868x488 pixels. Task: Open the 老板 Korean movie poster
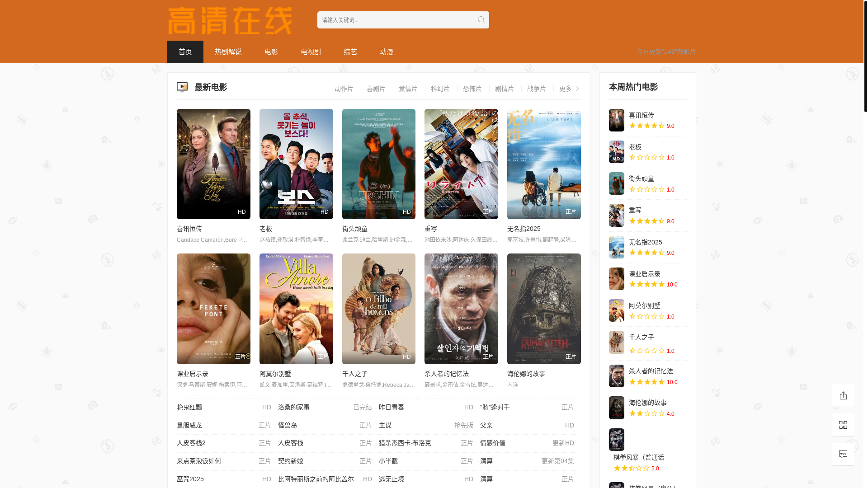296,164
